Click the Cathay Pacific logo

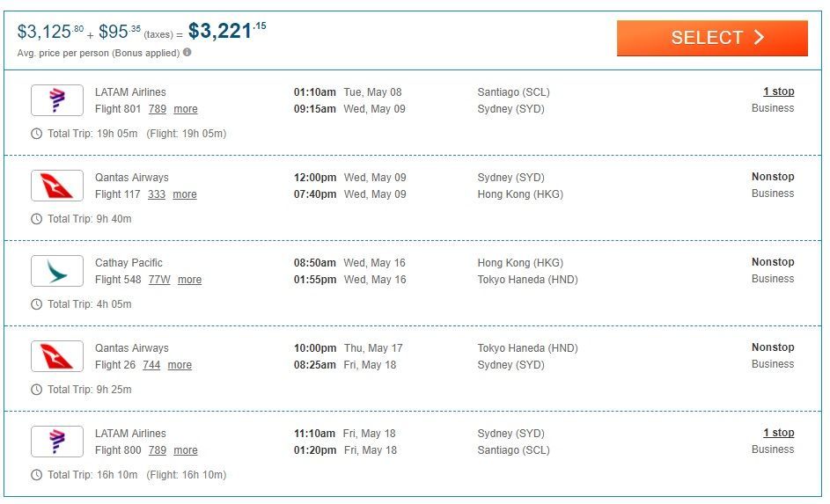pos(57,271)
